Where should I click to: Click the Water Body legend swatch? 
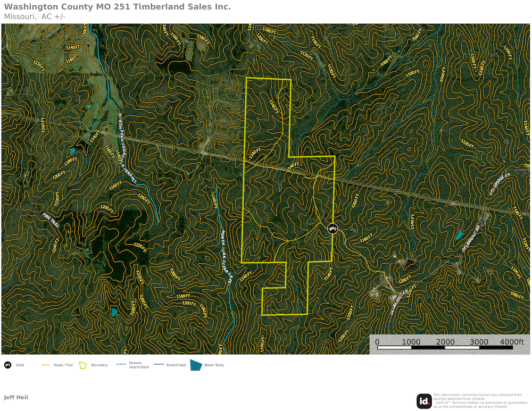[x=196, y=365]
